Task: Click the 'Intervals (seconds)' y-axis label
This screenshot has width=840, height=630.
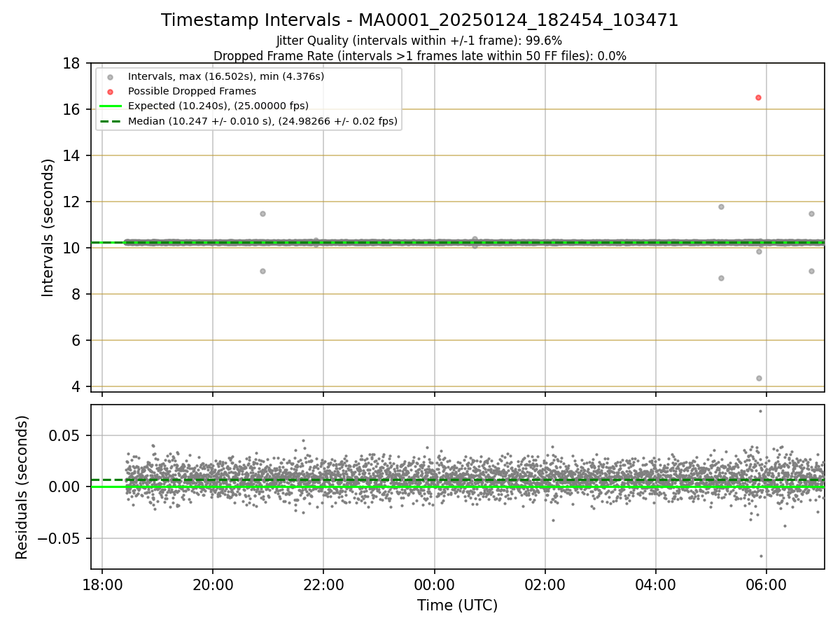Action: 48,227
